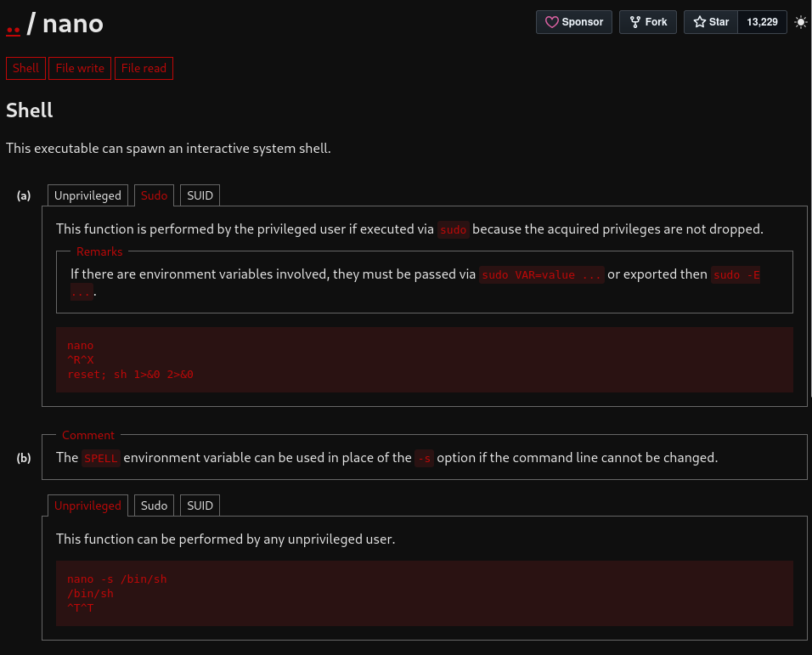Select the SUID tab in example (b)
The width and height of the screenshot is (812, 655).
[200, 505]
